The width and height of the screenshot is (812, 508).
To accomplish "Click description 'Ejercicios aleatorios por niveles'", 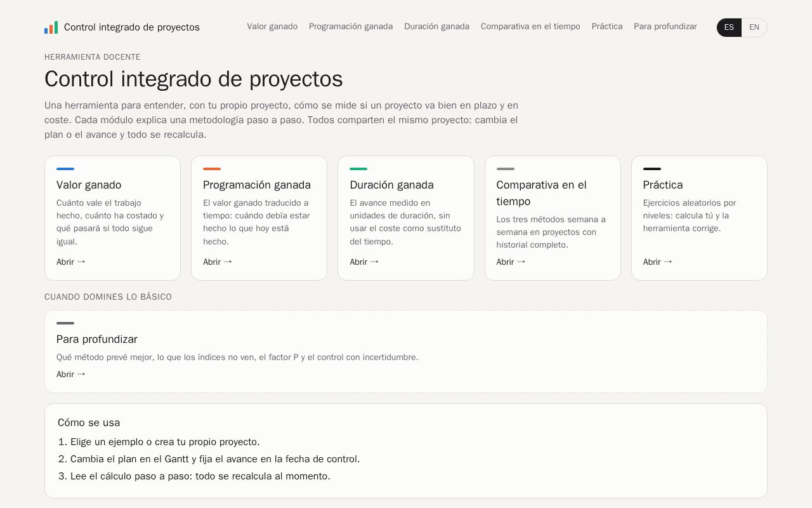I will [x=690, y=215].
